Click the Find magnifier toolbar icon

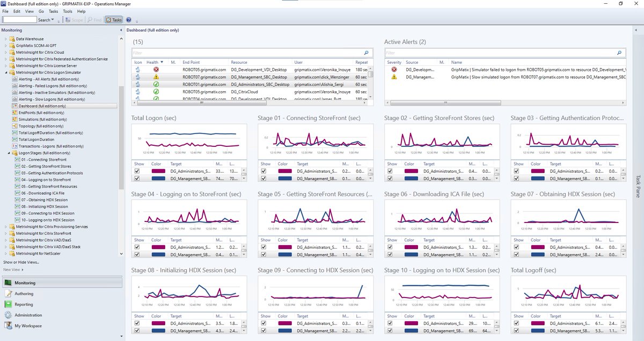[90, 20]
